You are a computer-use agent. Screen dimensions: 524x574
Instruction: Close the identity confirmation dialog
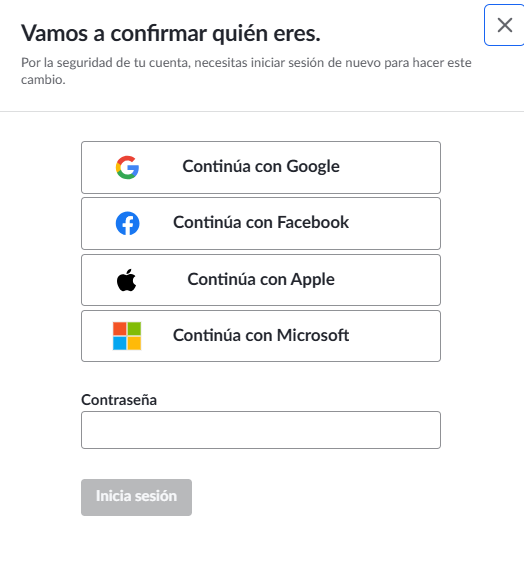[505, 25]
